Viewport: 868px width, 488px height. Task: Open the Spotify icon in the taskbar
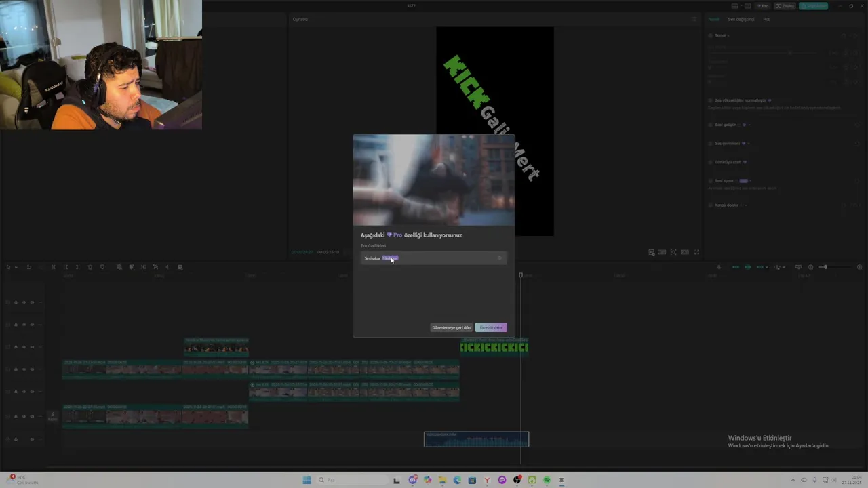click(547, 480)
